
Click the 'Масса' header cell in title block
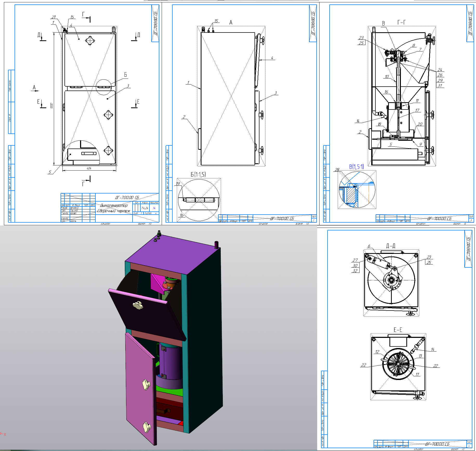(x=145, y=203)
